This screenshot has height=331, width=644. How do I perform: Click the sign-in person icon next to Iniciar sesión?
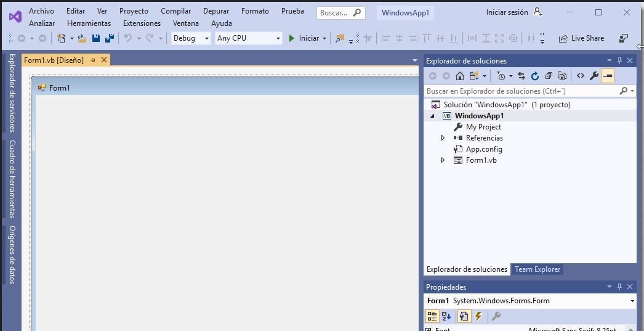tap(538, 12)
